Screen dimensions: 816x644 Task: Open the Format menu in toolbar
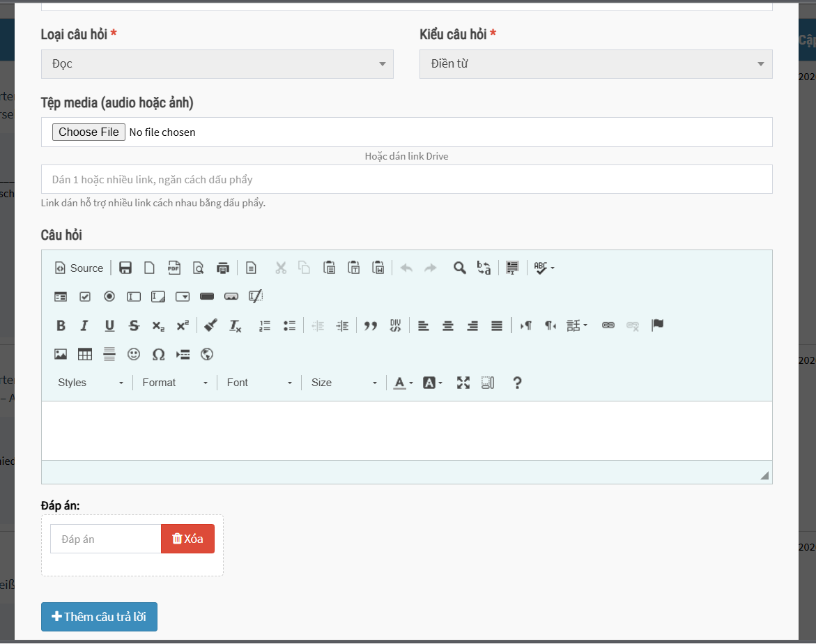click(175, 383)
